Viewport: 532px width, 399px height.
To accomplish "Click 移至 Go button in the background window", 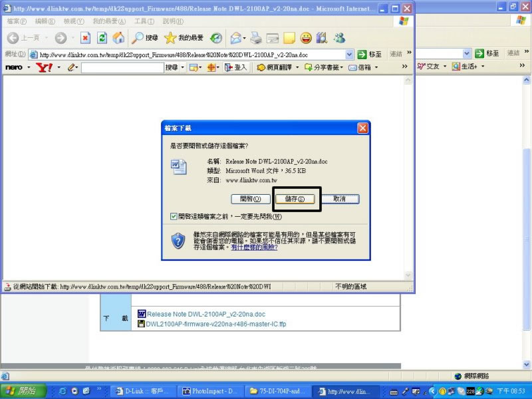I will click(487, 53).
